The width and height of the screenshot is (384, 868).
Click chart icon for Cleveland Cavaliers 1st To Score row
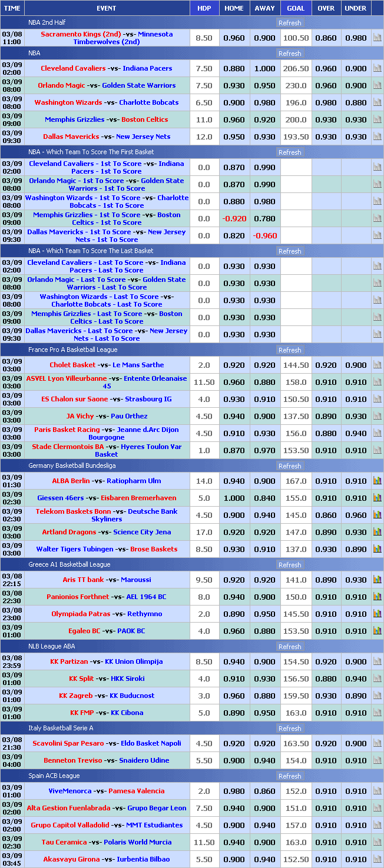click(378, 167)
